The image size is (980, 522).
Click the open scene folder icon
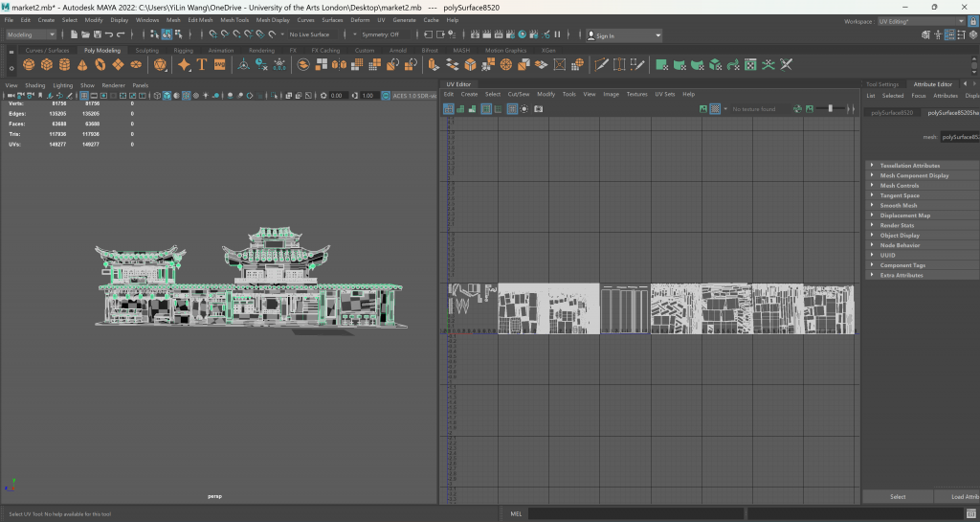[x=85, y=35]
